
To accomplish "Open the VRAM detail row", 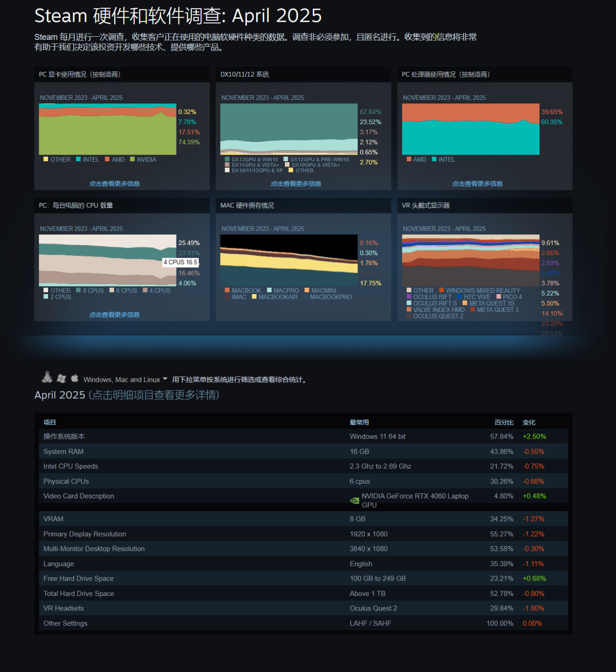I will pos(303,518).
